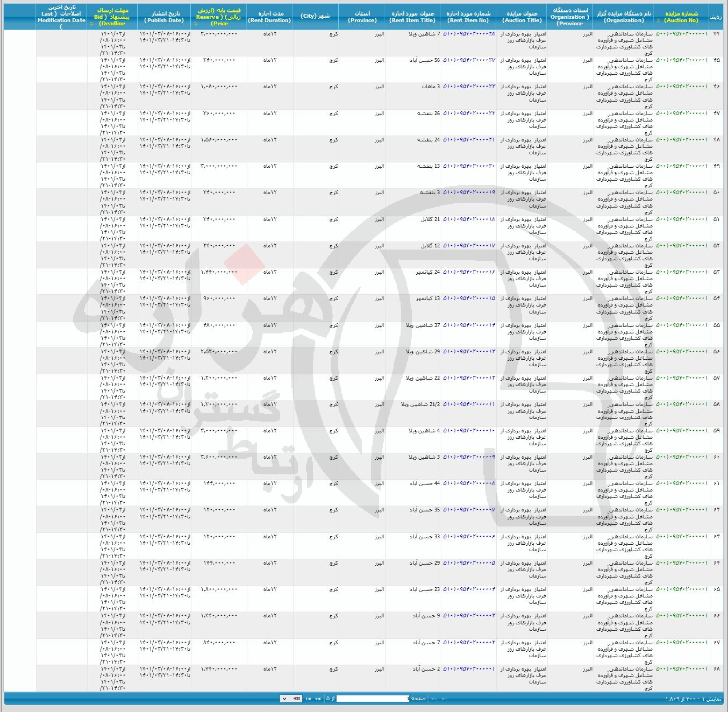Click the Publish Date column header
The image size is (728, 712).
coord(164,17)
